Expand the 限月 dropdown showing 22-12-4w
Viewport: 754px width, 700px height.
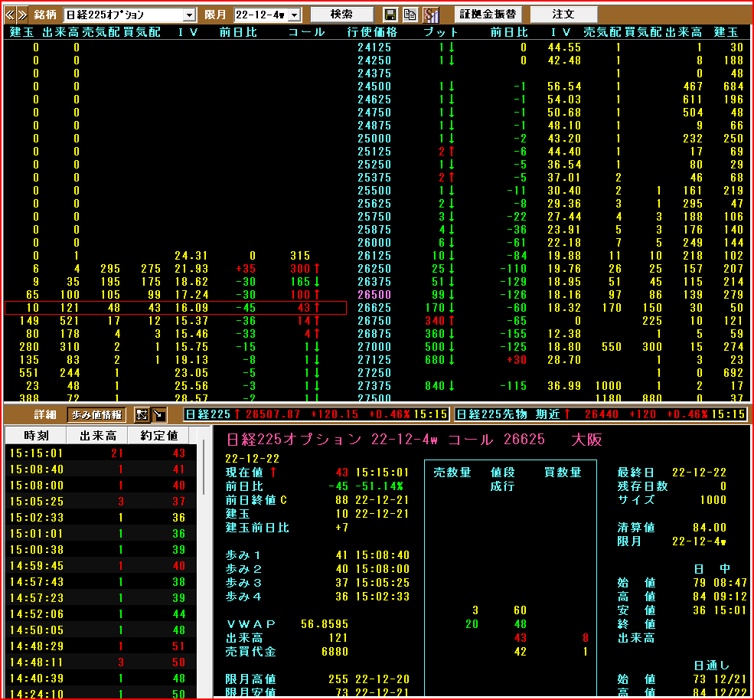[x=294, y=15]
